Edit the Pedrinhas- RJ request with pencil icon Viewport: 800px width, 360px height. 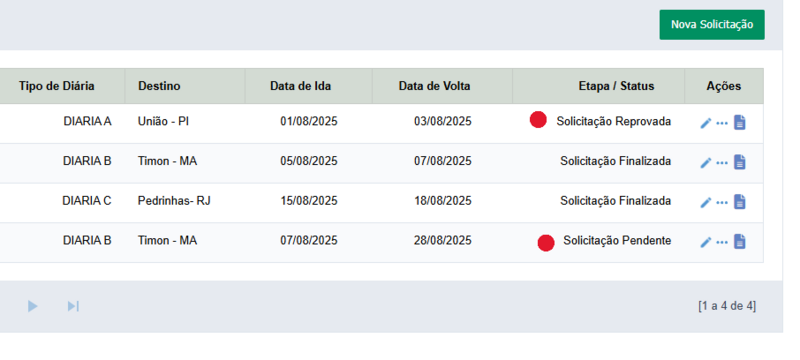click(706, 202)
